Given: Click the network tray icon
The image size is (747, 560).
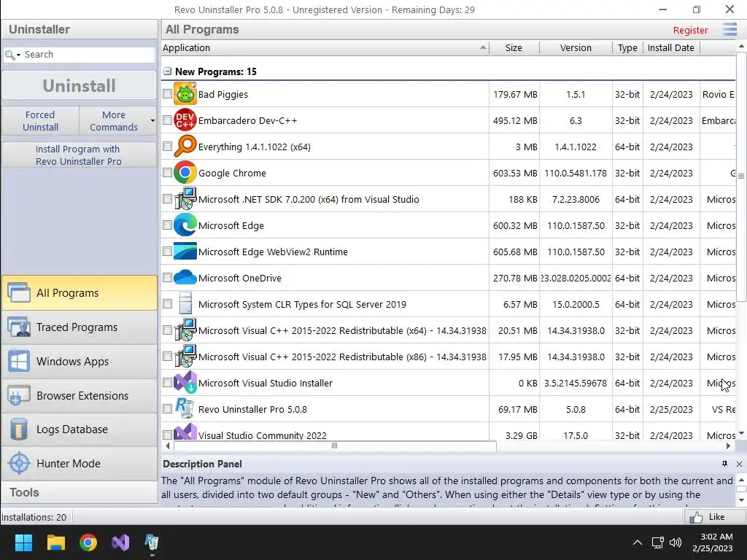Looking at the screenshot, I should (658, 542).
